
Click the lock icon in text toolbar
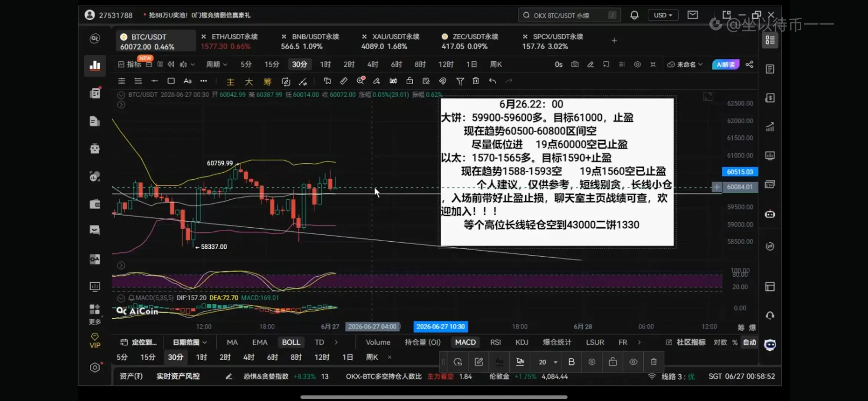pos(612,362)
